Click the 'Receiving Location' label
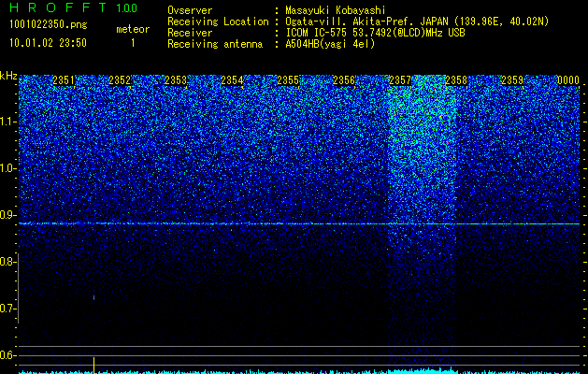The image size is (588, 374). pyautogui.click(x=218, y=22)
